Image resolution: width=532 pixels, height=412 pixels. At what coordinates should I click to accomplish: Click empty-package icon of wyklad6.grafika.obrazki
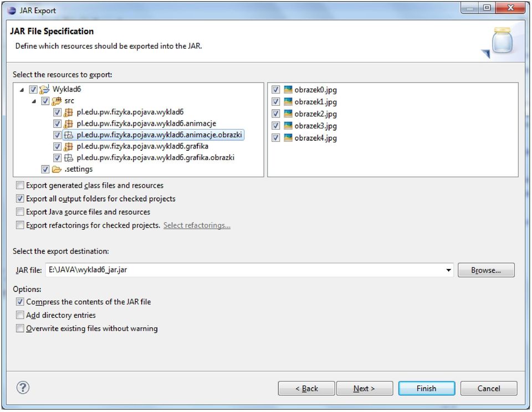(x=69, y=158)
